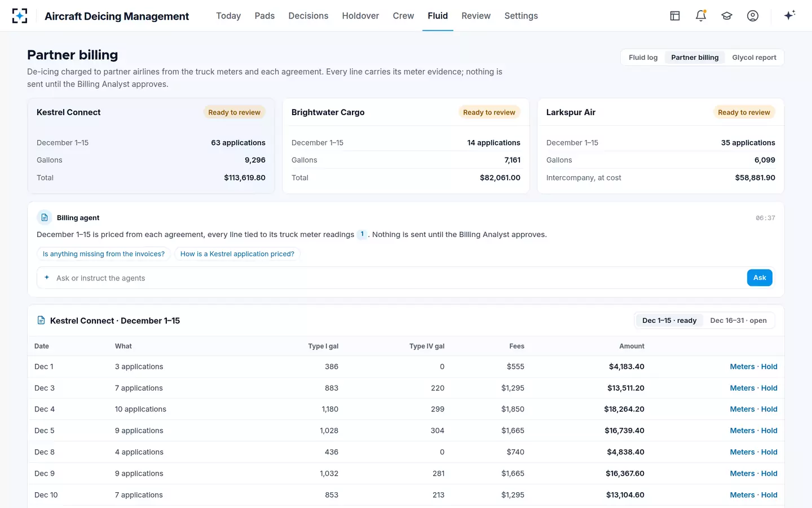The height and width of the screenshot is (508, 812).
Task: Open Meters for Dec 8 row
Action: 742,452
